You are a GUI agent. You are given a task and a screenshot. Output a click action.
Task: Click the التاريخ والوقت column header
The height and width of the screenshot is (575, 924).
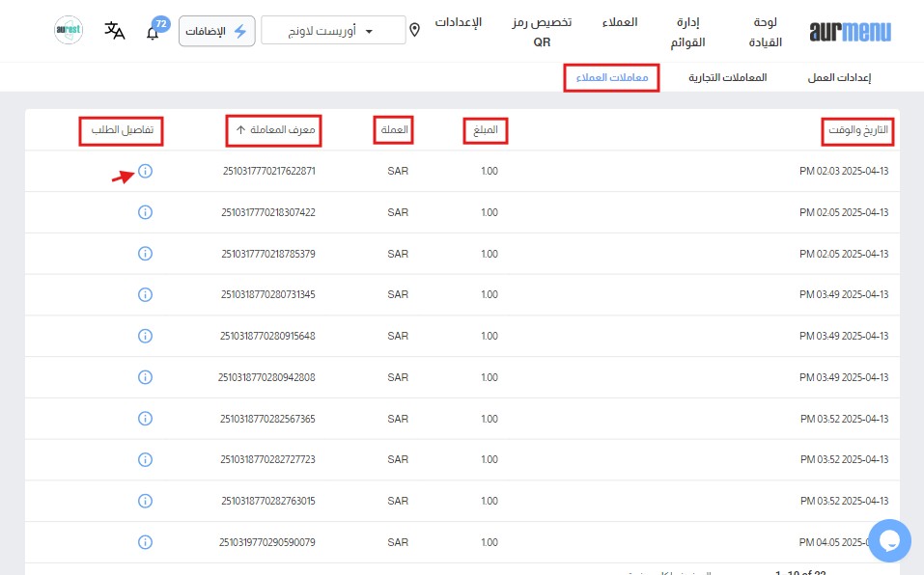[x=857, y=130]
